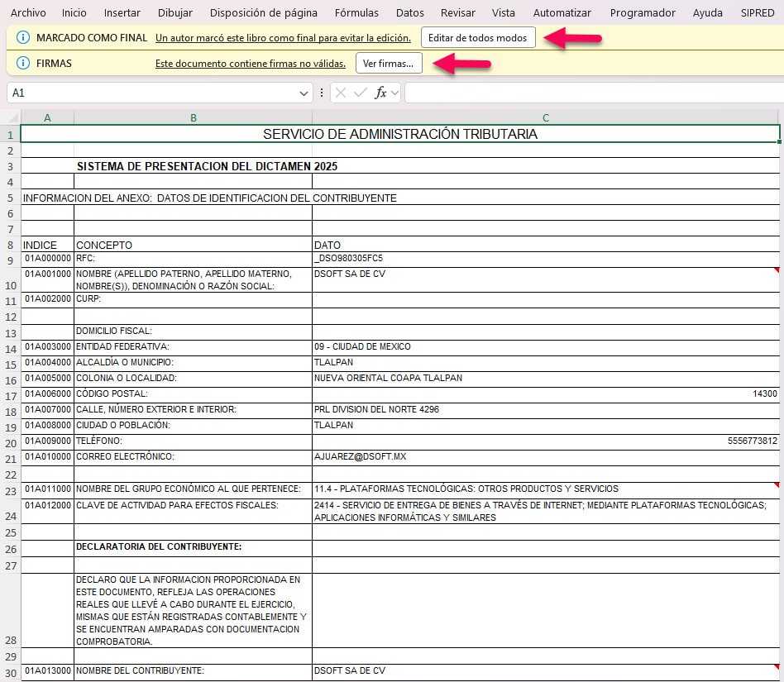Open the Archivo menu
Image resolution: width=784 pixels, height=682 pixels.
pyautogui.click(x=28, y=12)
